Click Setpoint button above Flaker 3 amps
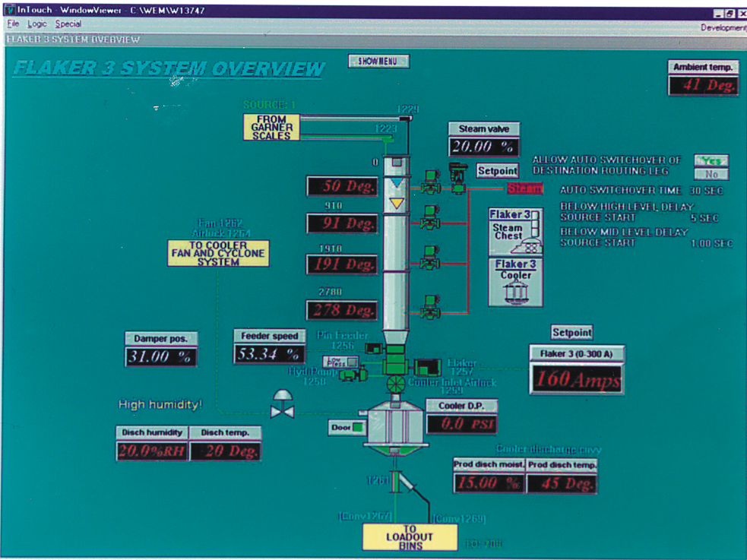This screenshot has width=747, height=560. [x=571, y=332]
